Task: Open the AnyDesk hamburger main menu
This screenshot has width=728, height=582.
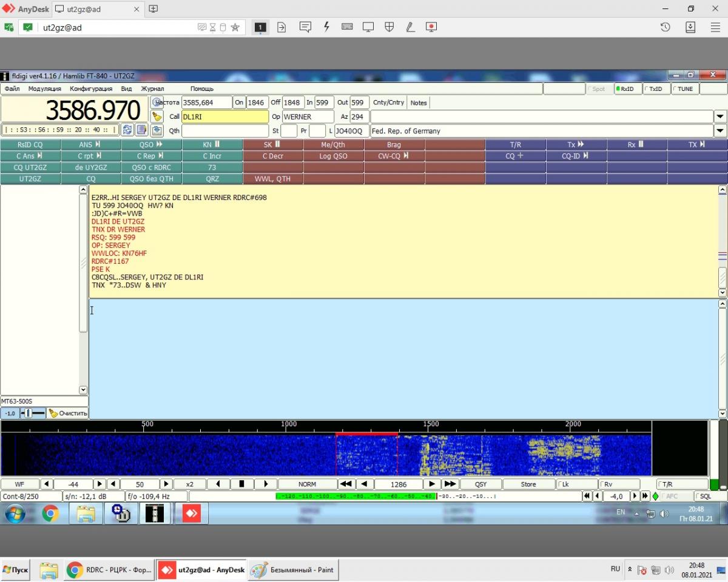Action: (715, 27)
